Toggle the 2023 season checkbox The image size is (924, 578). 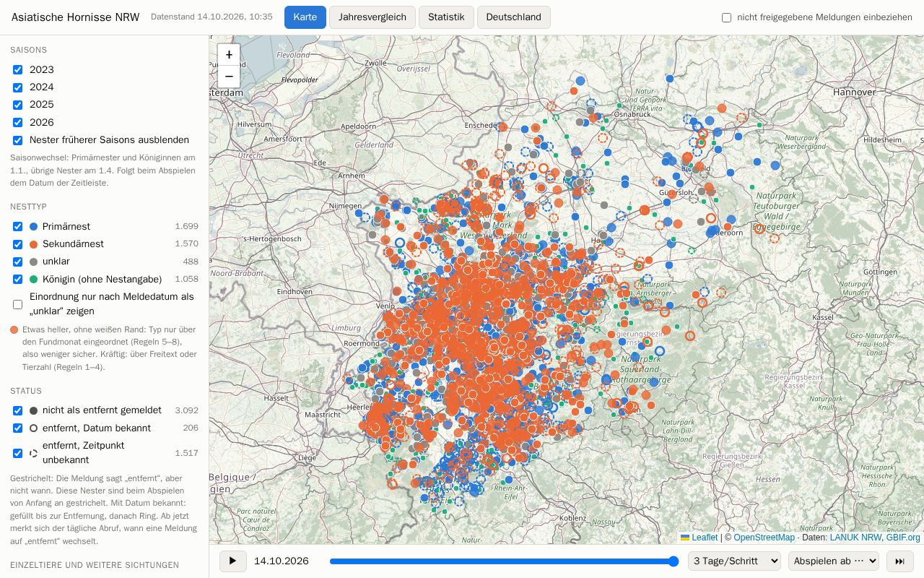[x=18, y=70]
